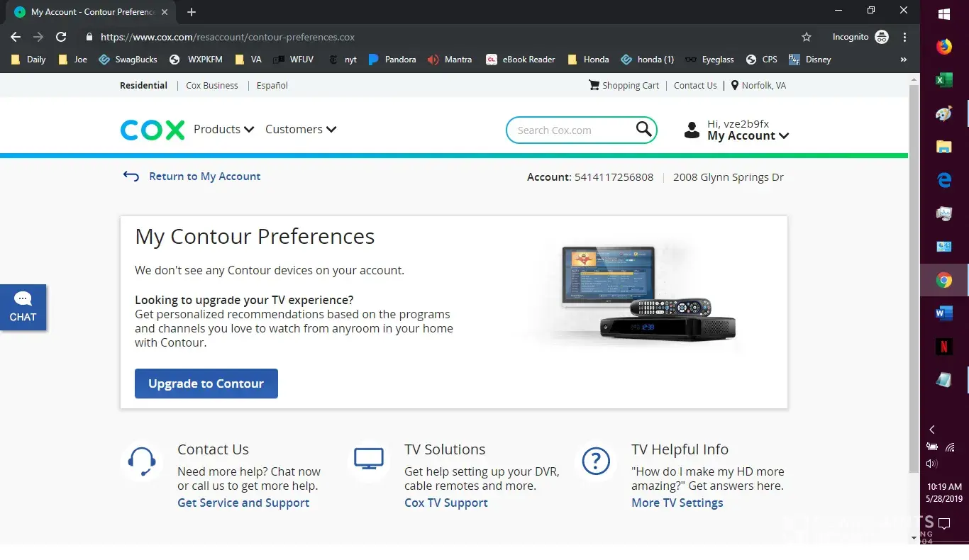Screen dimensions: 969x560
Task: Click the Norfolk, VA location pin
Action: click(735, 85)
